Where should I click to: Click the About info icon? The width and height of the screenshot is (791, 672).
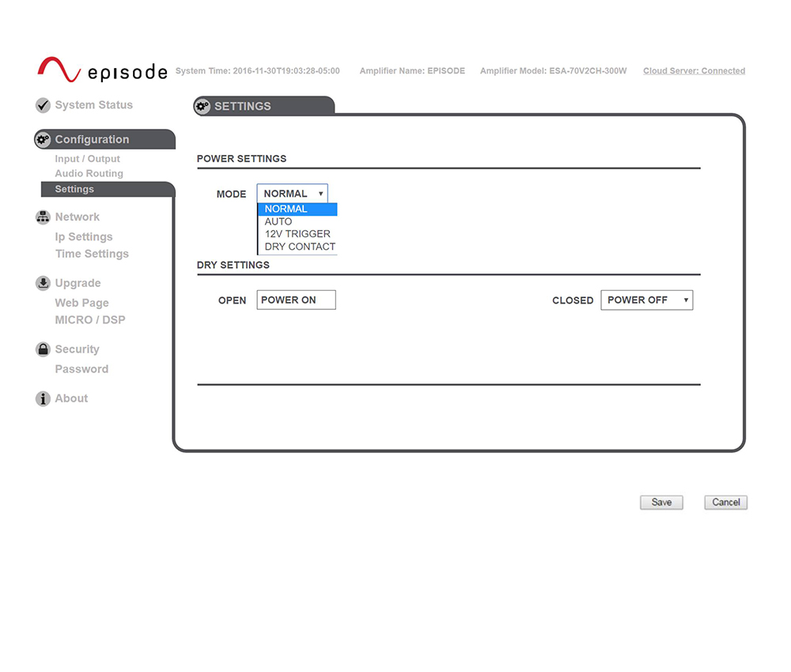pyautogui.click(x=43, y=398)
